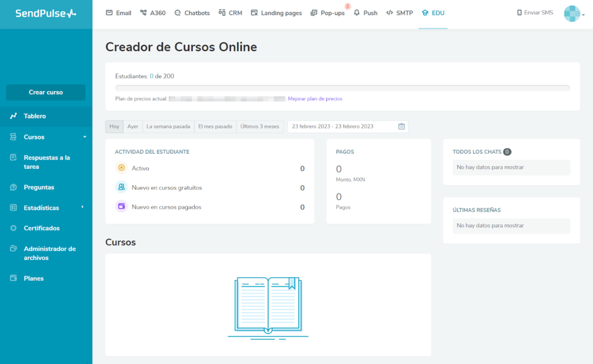The height and width of the screenshot is (364, 593).
Task: Click the Enviar SMS option
Action: 535,12
